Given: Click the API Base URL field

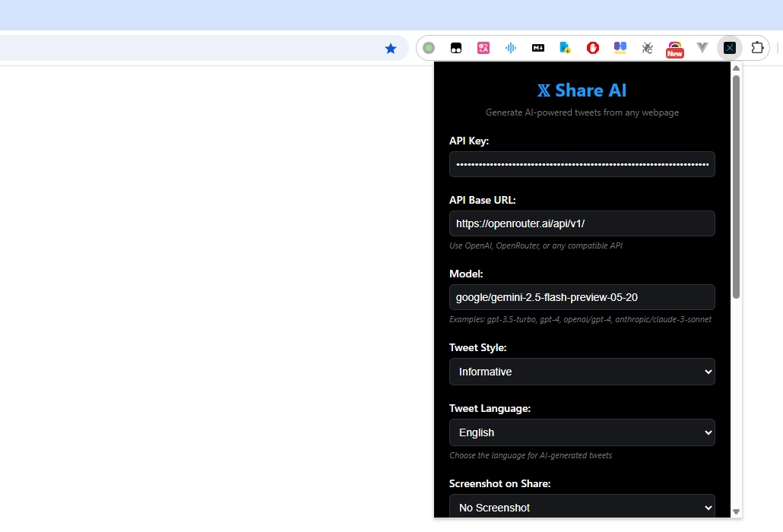Looking at the screenshot, I should 582,223.
